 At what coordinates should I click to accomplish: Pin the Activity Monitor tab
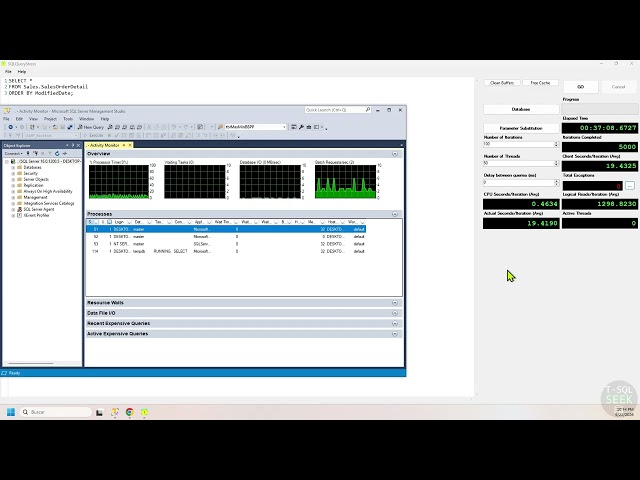point(124,145)
